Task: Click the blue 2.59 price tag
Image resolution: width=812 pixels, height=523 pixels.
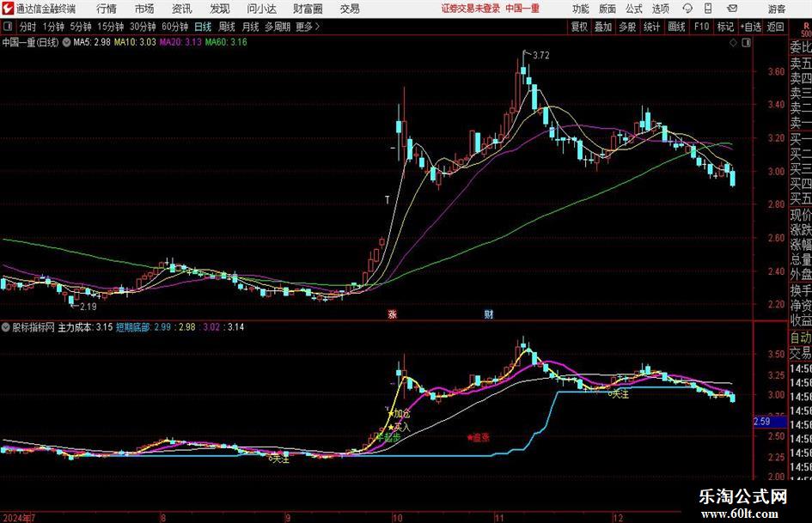Action: (770, 422)
